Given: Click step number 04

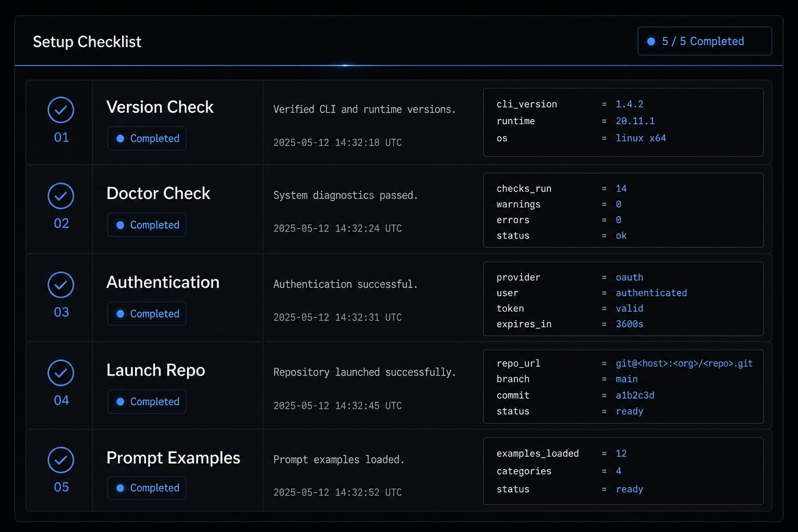Looking at the screenshot, I should point(61,401).
